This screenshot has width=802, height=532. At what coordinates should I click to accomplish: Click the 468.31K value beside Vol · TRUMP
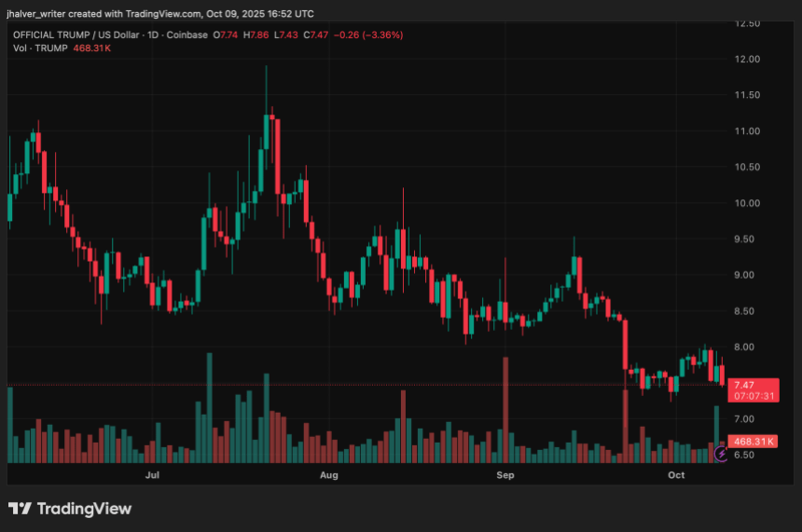tap(92, 48)
